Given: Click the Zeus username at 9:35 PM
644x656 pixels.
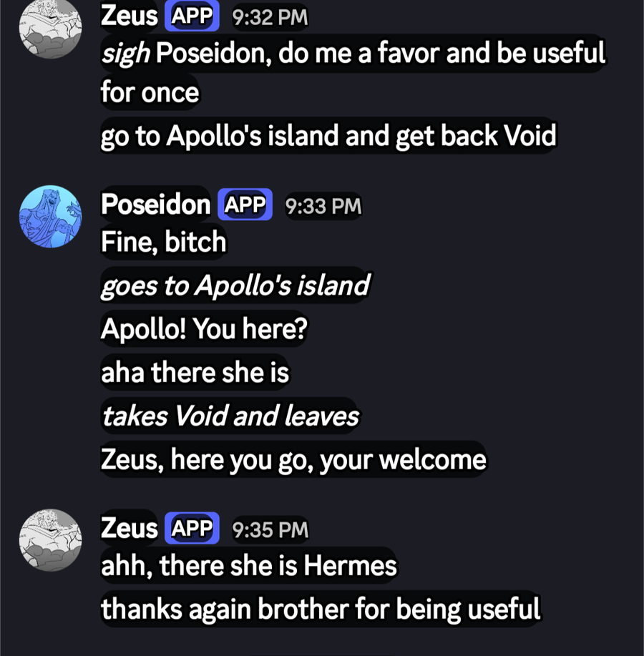Looking at the screenshot, I should (129, 529).
